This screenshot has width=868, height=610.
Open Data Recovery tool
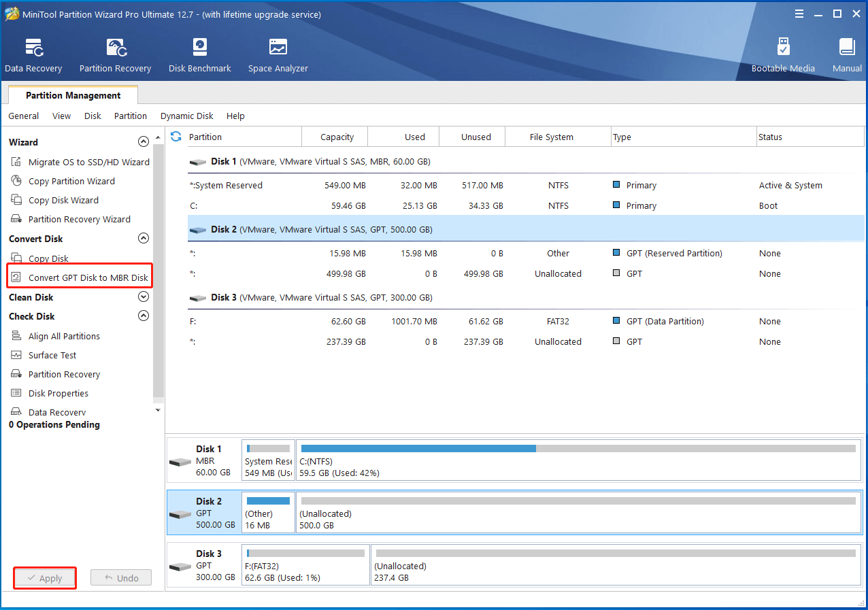(33, 56)
